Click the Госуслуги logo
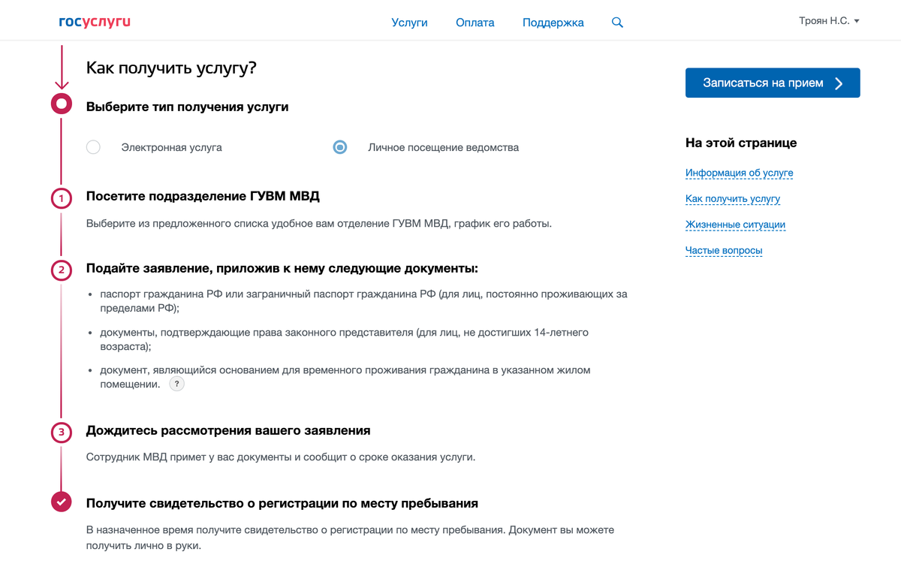Screen dimensions: 901x588 click(x=95, y=22)
